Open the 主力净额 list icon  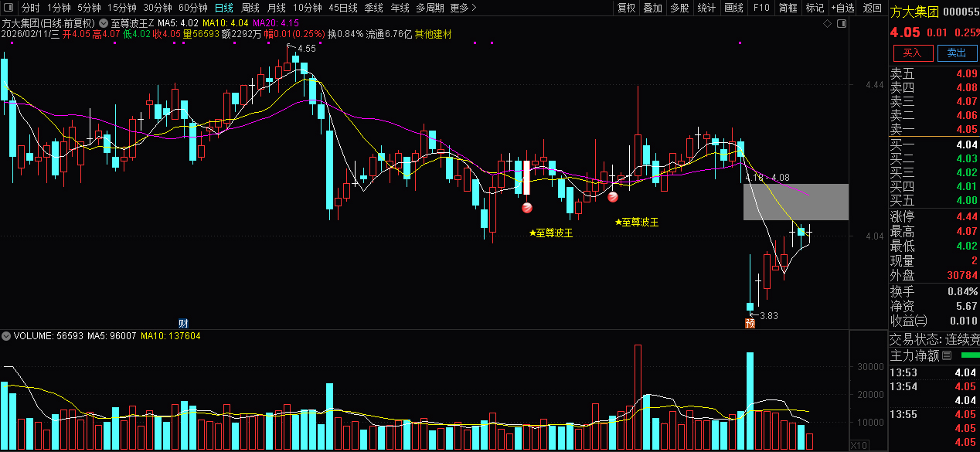[947, 355]
